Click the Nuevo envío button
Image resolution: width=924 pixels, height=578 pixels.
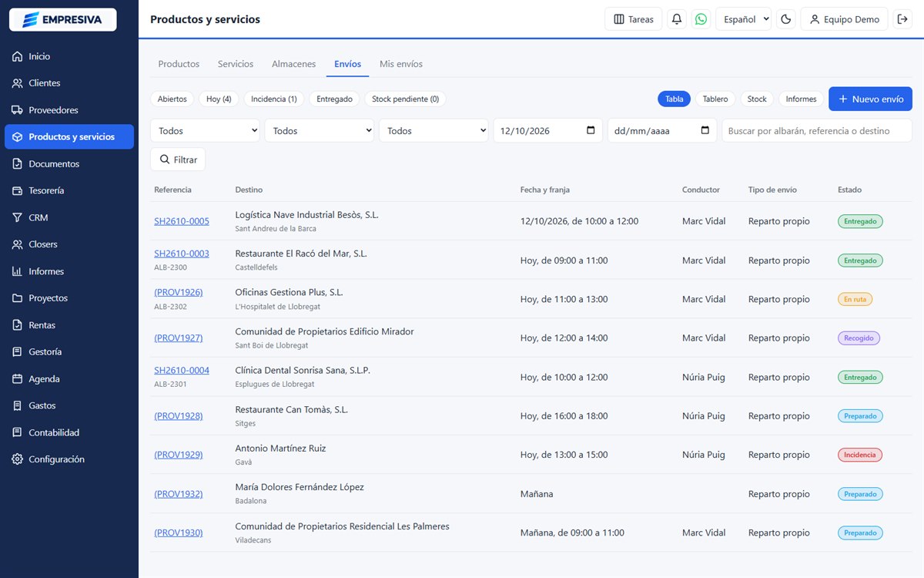point(870,99)
